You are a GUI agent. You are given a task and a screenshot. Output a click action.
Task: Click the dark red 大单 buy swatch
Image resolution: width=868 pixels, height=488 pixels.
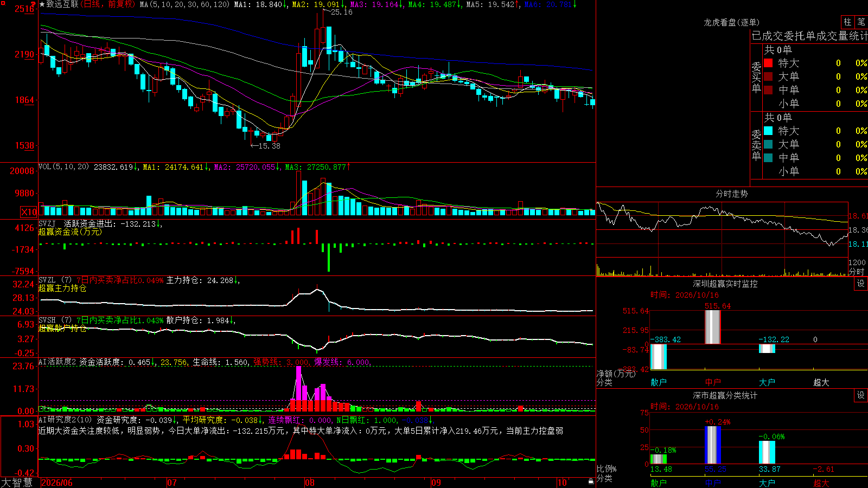coord(768,76)
